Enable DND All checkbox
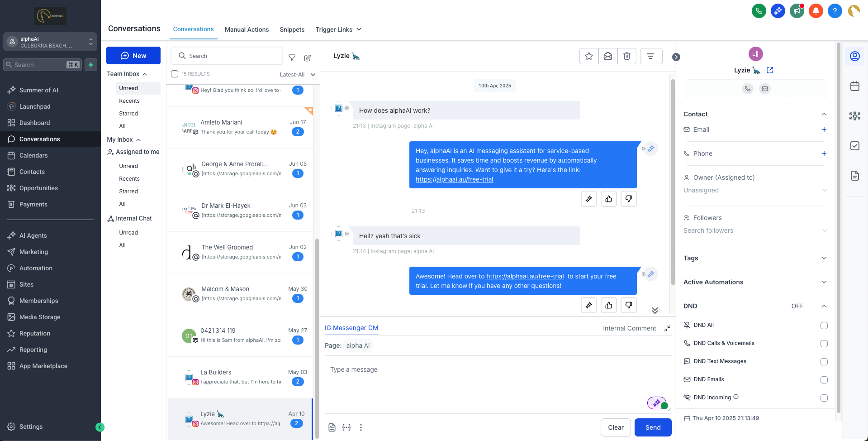The image size is (868, 441). pos(824,326)
